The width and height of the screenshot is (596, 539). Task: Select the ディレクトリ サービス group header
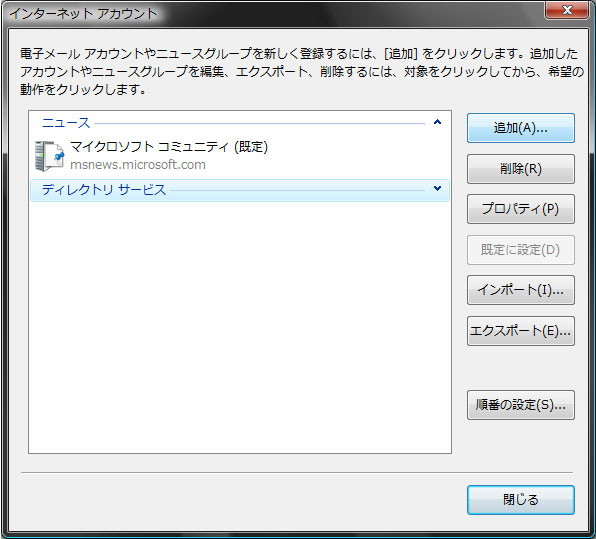239,190
